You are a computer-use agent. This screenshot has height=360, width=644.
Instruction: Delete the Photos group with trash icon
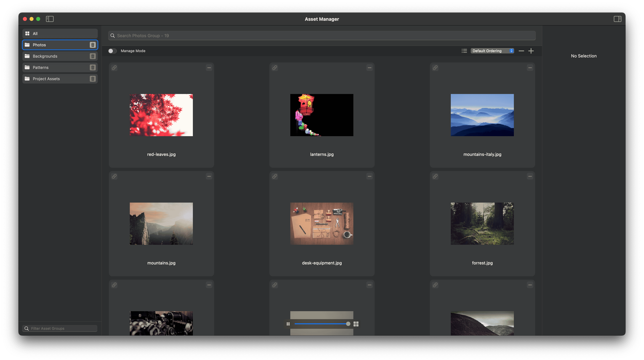point(92,45)
